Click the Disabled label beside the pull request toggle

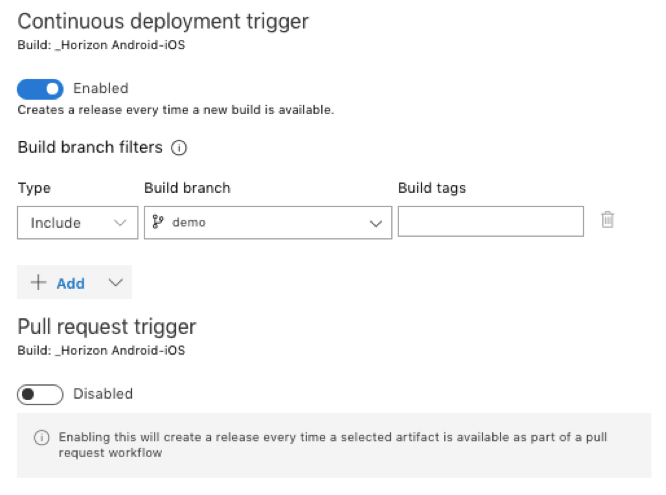tap(103, 394)
